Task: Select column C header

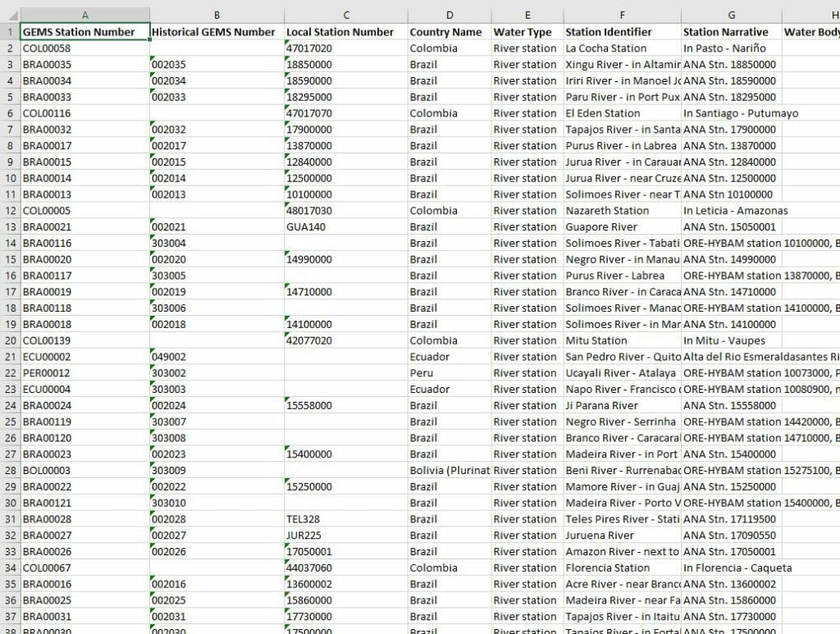Action: [346, 15]
